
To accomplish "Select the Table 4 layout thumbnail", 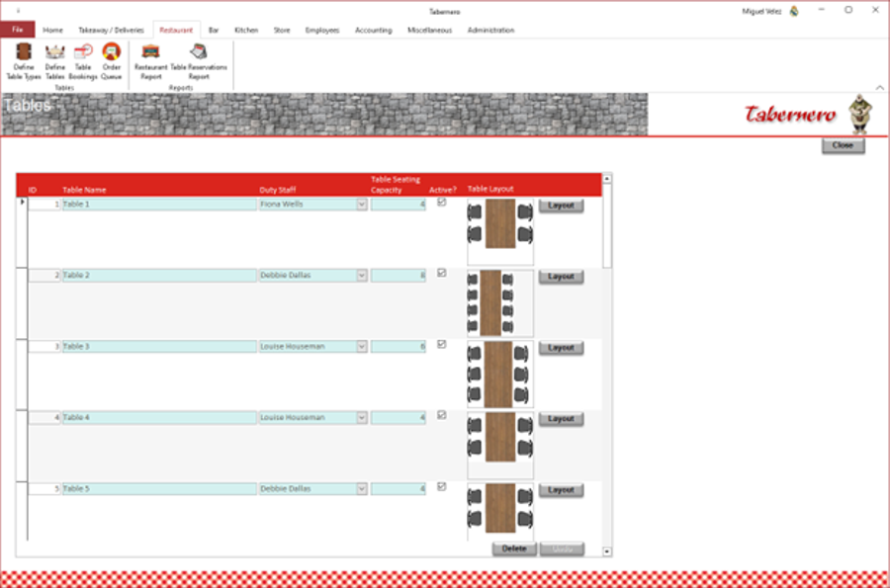I will 500,445.
